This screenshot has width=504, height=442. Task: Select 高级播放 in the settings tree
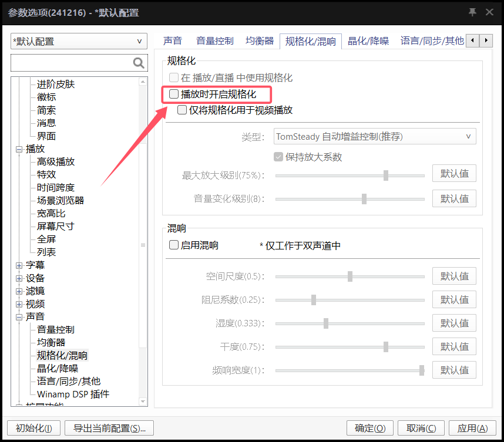pos(56,162)
